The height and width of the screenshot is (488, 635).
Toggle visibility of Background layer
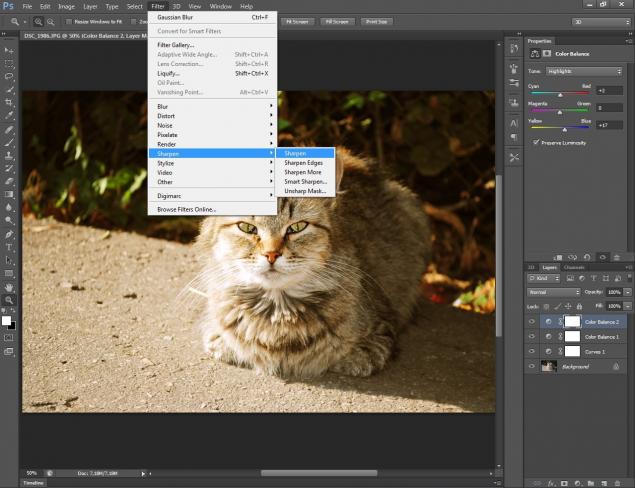coord(532,367)
